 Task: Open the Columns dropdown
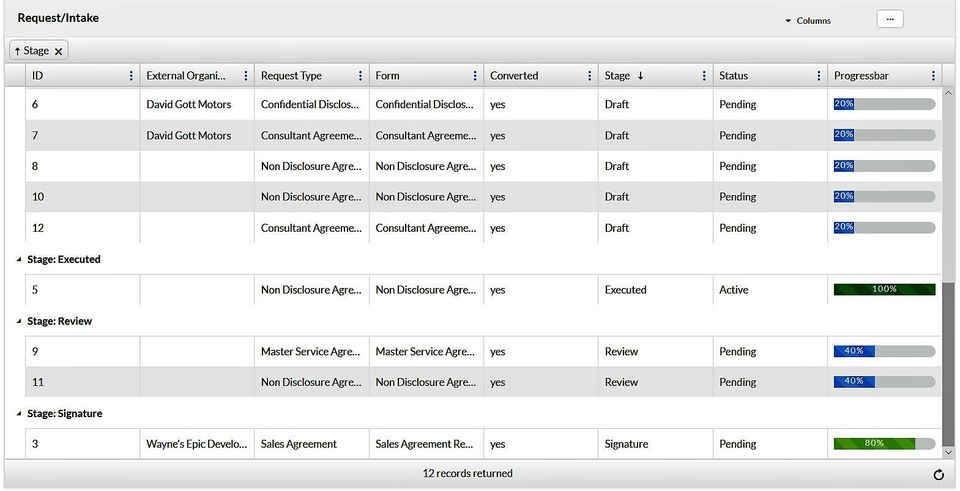click(x=808, y=21)
